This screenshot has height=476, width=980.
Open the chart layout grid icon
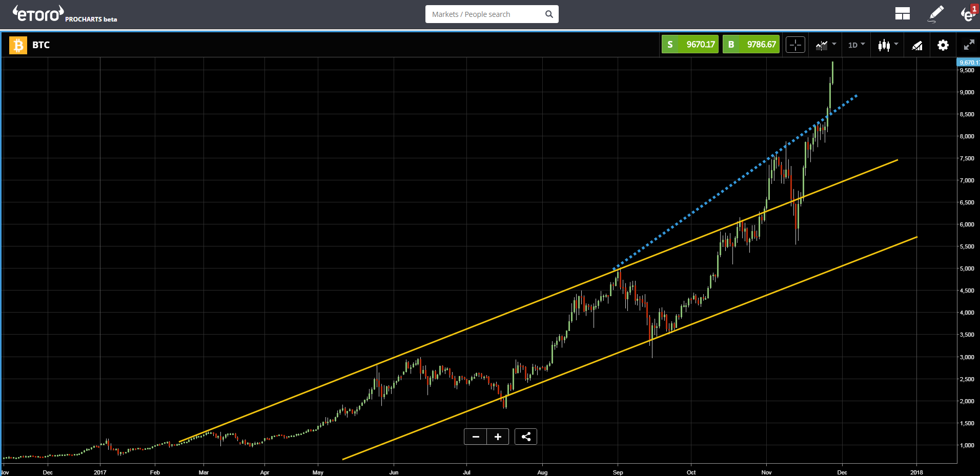point(902,14)
